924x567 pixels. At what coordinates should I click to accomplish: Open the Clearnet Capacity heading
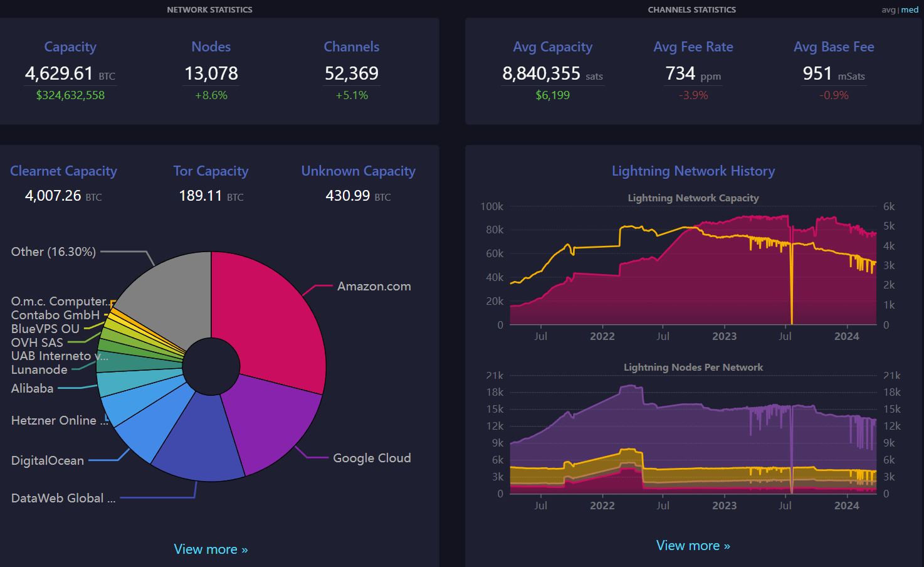pos(63,171)
